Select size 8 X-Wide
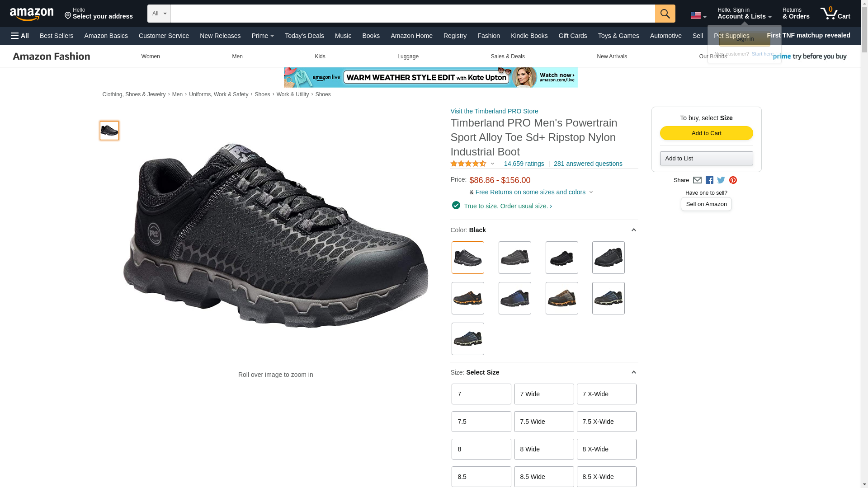This screenshot has height=488, width=868. point(606,449)
